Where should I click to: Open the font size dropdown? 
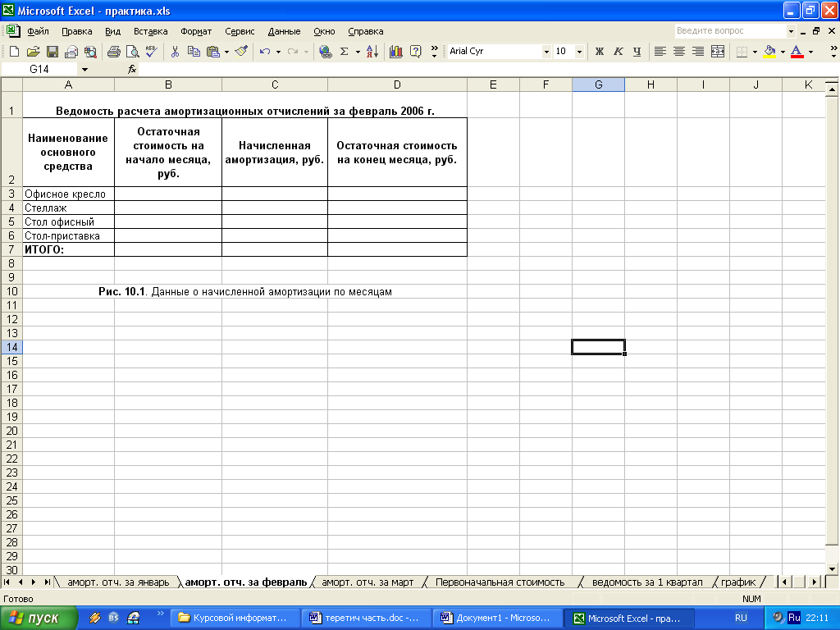[x=579, y=52]
